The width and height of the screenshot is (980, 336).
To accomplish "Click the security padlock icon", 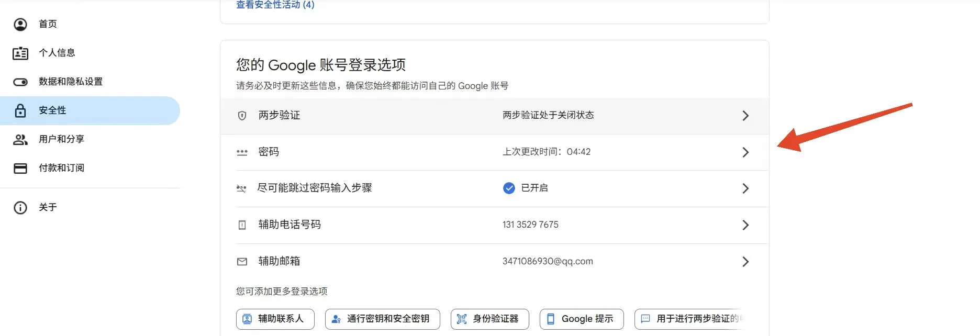I will (x=20, y=110).
